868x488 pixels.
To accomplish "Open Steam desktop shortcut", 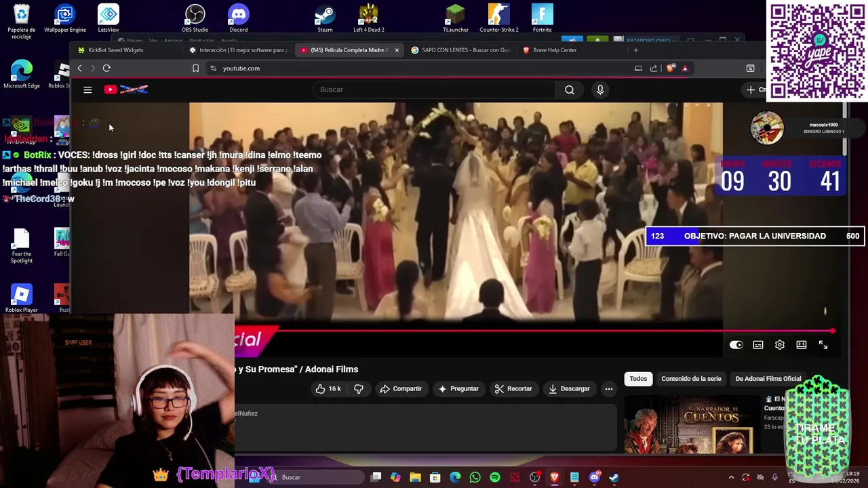I will (x=325, y=19).
